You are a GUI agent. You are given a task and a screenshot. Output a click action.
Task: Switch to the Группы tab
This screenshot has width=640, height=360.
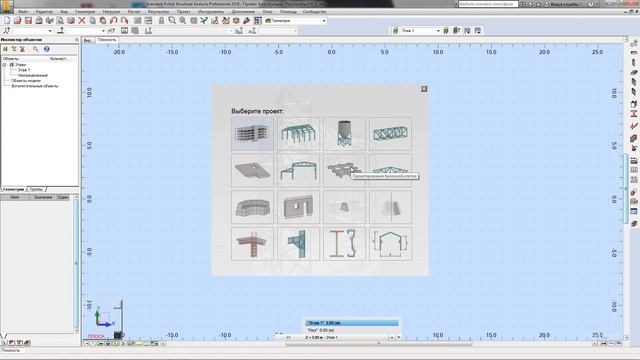click(x=36, y=189)
